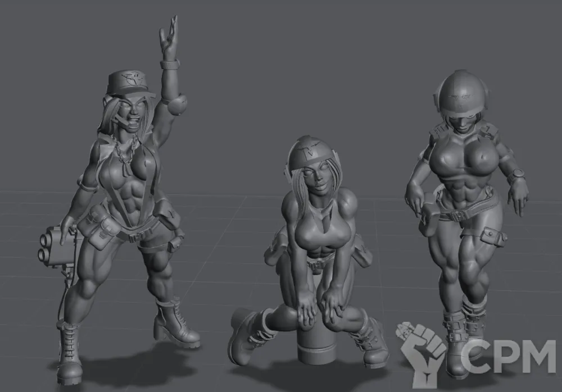Screen dimensions: 562x392
Task: Click the elbow pad on the raised arm
Action: (178, 104)
